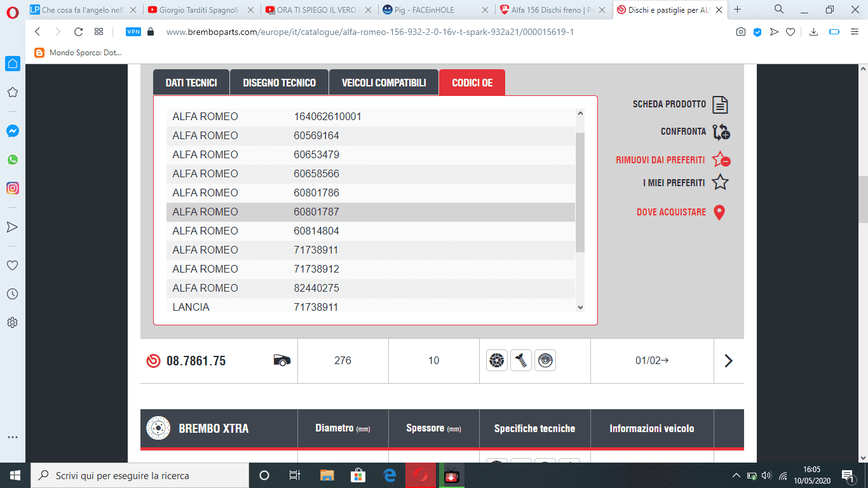Switch to Pig - FACEinHOLE tab
The image size is (868, 488).
[437, 10]
